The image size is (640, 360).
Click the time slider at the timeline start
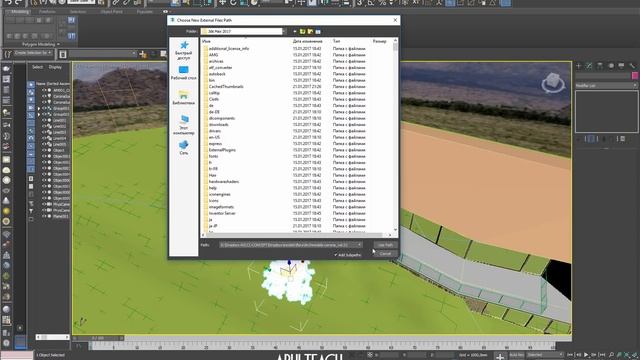pos(98,338)
